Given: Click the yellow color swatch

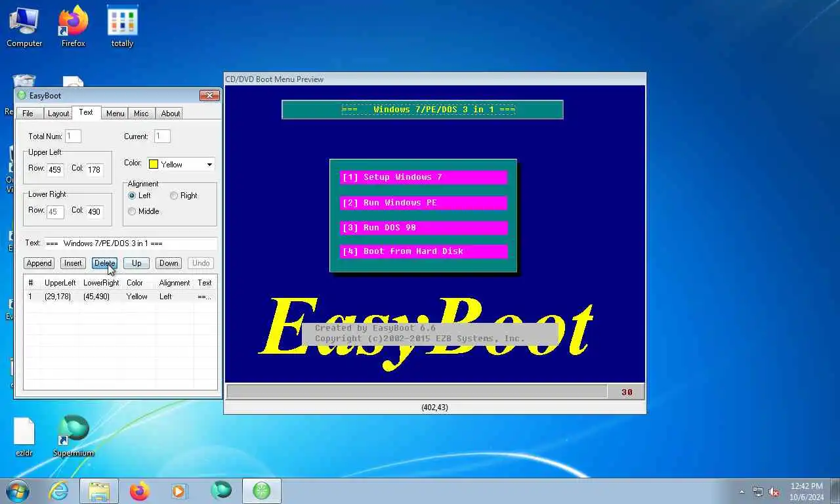Looking at the screenshot, I should coord(154,164).
